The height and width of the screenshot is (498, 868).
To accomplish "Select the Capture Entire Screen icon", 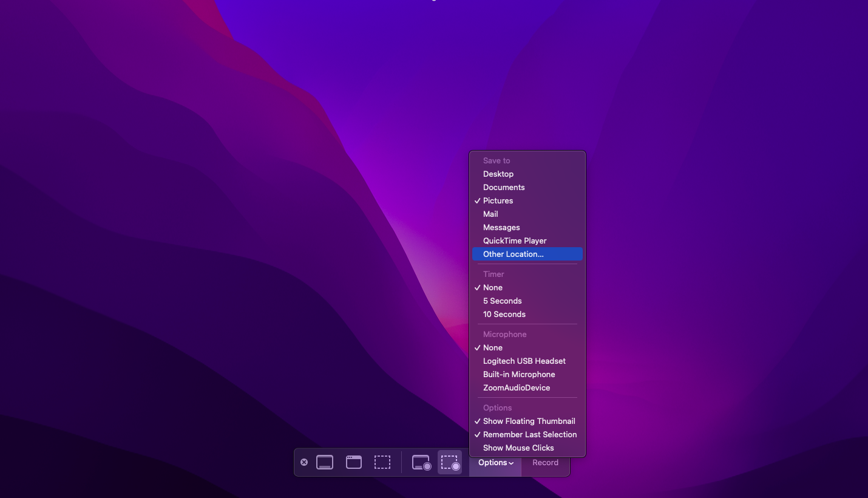I will click(x=325, y=462).
